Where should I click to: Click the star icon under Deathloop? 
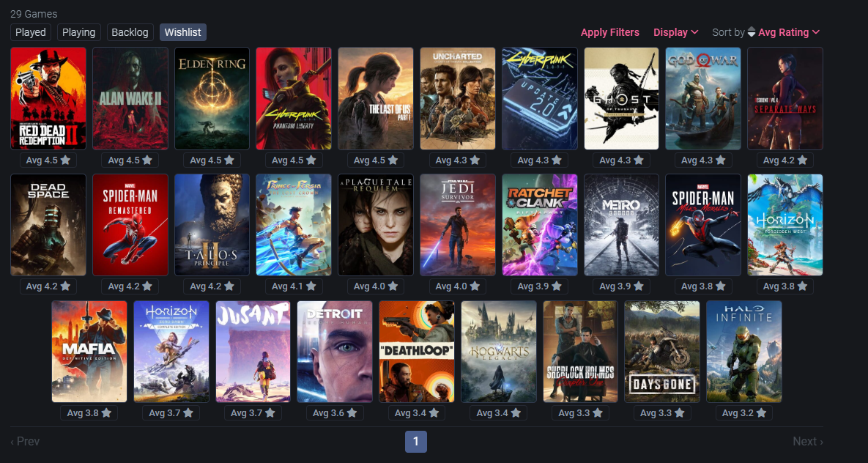[434, 412]
